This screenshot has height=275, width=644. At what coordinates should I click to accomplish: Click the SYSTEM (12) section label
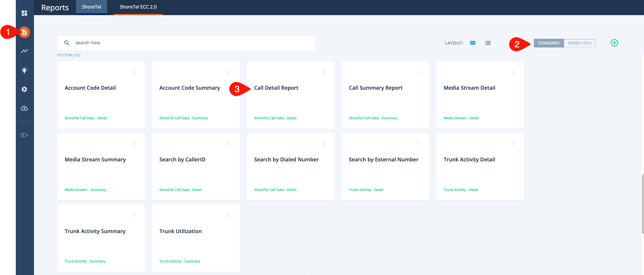(x=68, y=55)
